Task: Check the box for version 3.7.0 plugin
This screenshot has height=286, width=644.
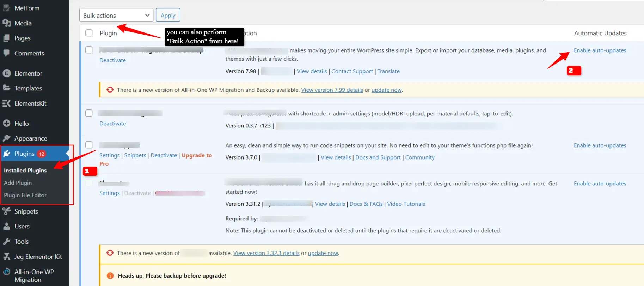Action: 89,145
